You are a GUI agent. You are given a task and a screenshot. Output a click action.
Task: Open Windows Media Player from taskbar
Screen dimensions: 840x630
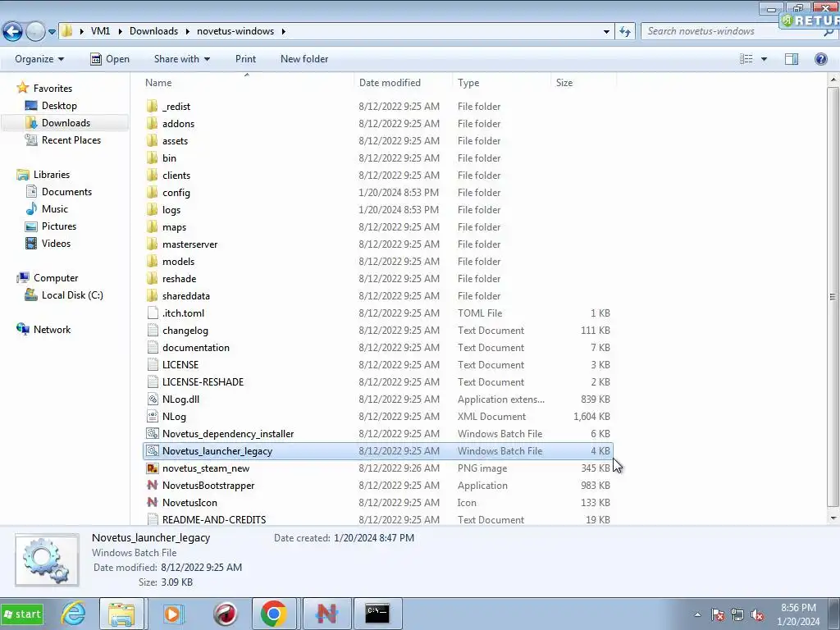click(172, 613)
